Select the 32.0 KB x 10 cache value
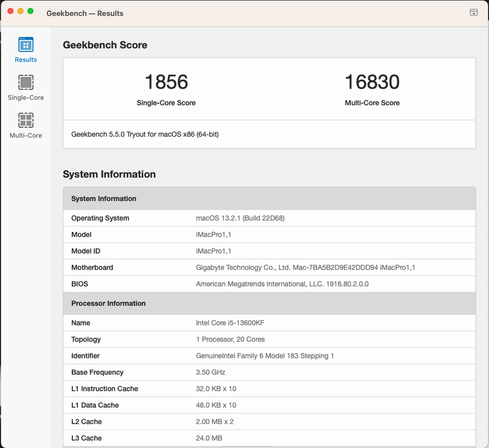Screen dimensions: 489x448 [x=216, y=389]
